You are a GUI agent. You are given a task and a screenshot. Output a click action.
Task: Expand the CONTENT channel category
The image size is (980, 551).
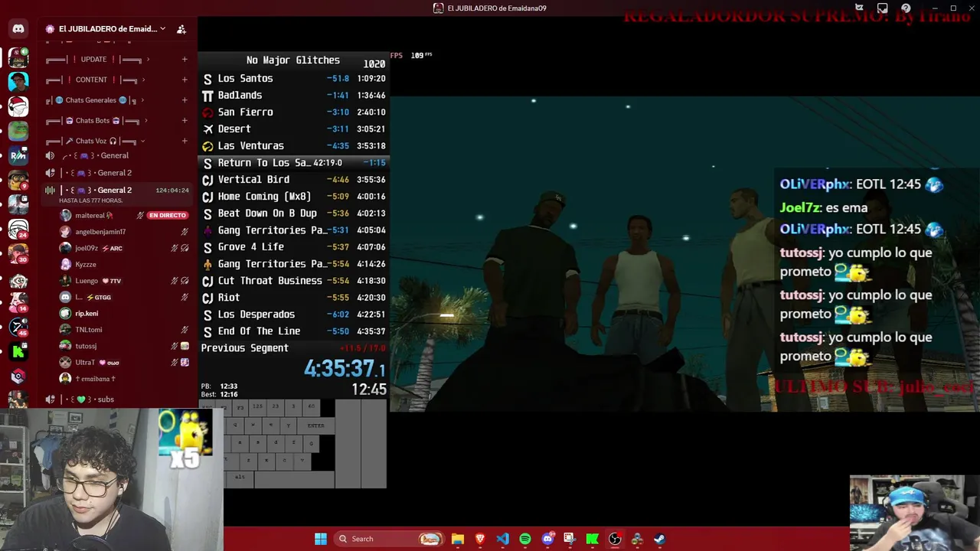click(96, 80)
